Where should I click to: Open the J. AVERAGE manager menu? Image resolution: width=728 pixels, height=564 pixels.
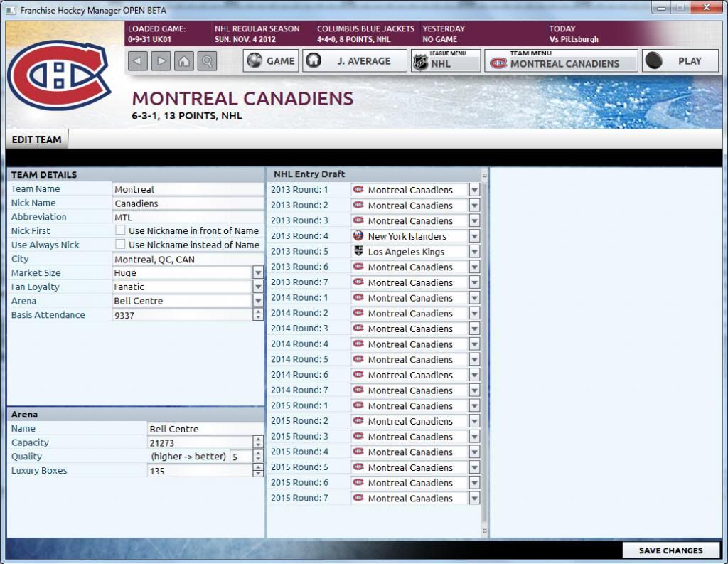pos(355,61)
